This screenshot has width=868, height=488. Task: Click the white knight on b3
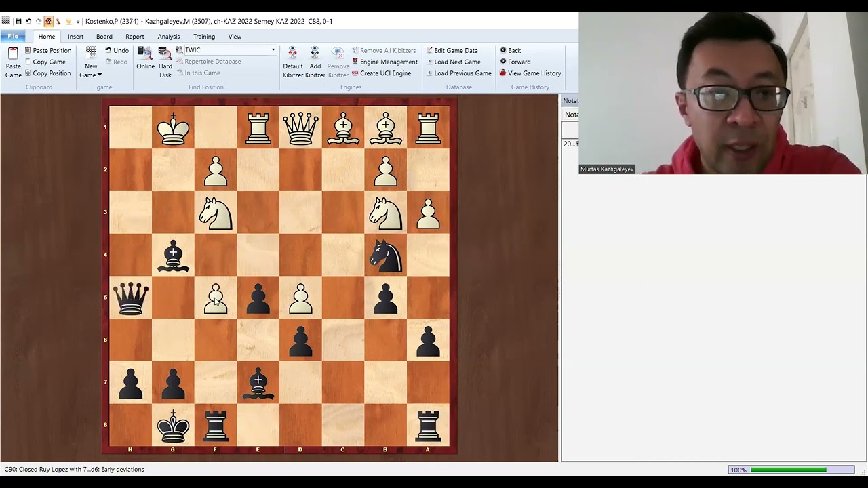(386, 213)
